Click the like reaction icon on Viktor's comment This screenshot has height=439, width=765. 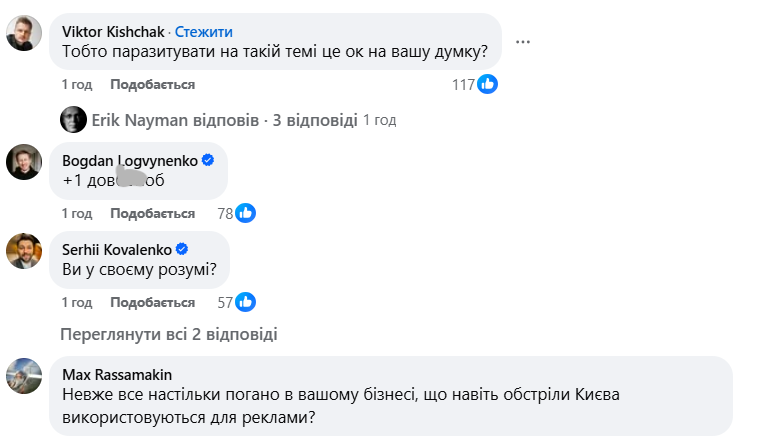[x=488, y=85]
